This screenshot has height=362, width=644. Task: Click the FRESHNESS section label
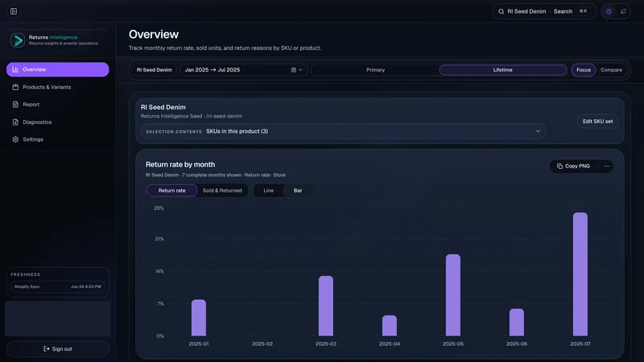[26, 274]
